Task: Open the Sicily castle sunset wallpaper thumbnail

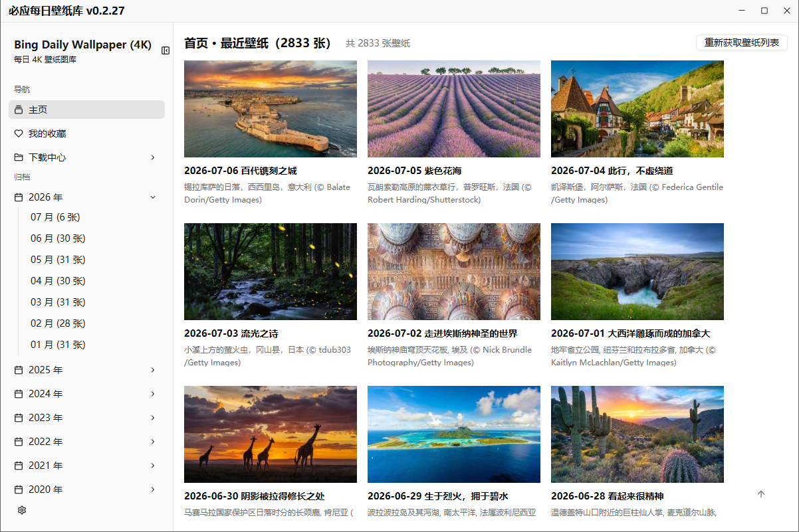Action: tap(271, 109)
